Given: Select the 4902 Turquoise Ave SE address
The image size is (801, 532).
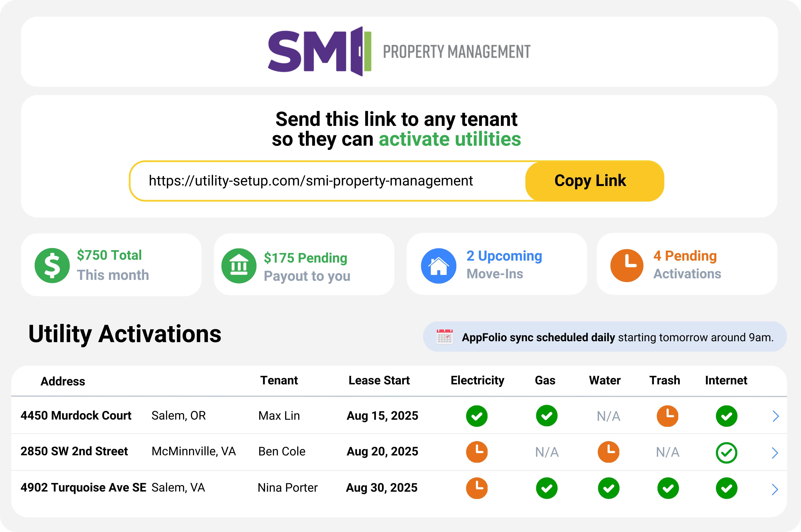Looking at the screenshot, I should pyautogui.click(x=83, y=488).
